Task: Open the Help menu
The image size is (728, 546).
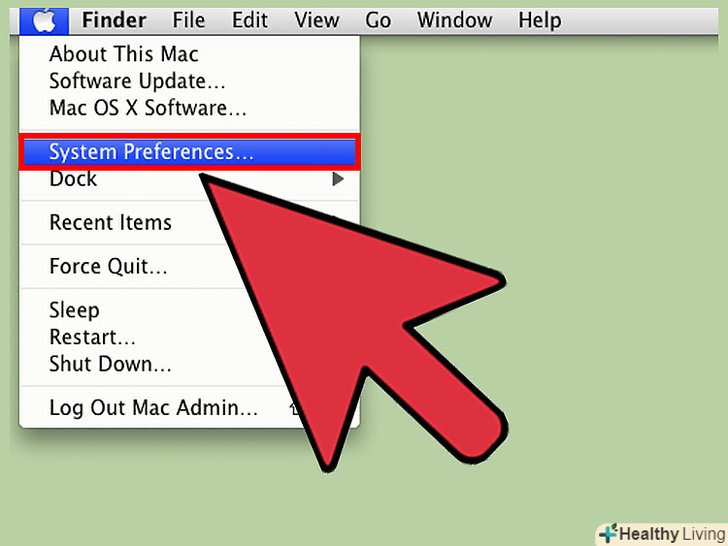Action: tap(540, 20)
